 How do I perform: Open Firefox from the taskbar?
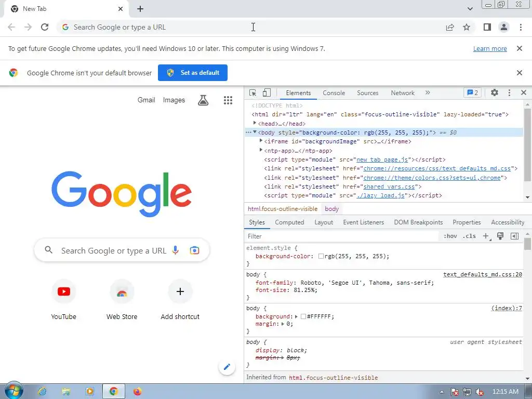click(x=137, y=392)
